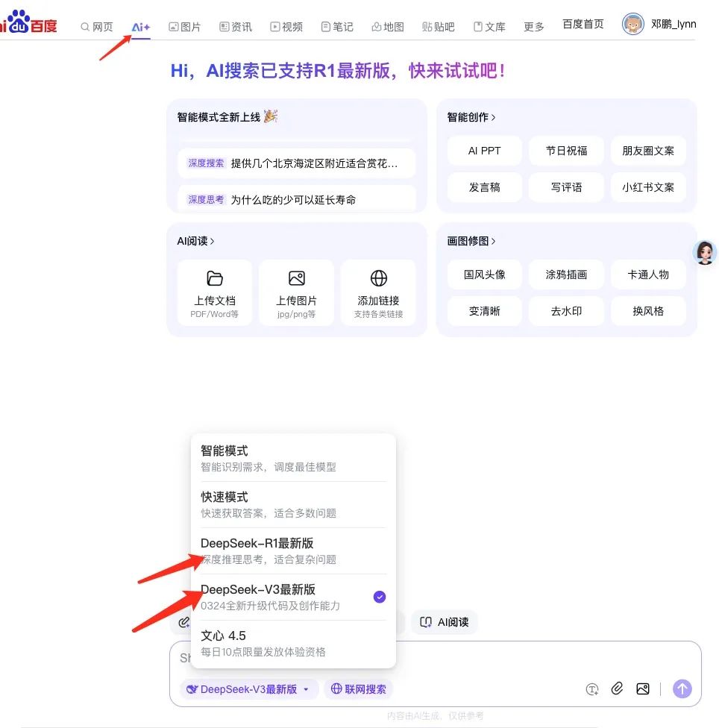The width and height of the screenshot is (719, 728).
Task: Click the purple send arrow button
Action: point(682,689)
